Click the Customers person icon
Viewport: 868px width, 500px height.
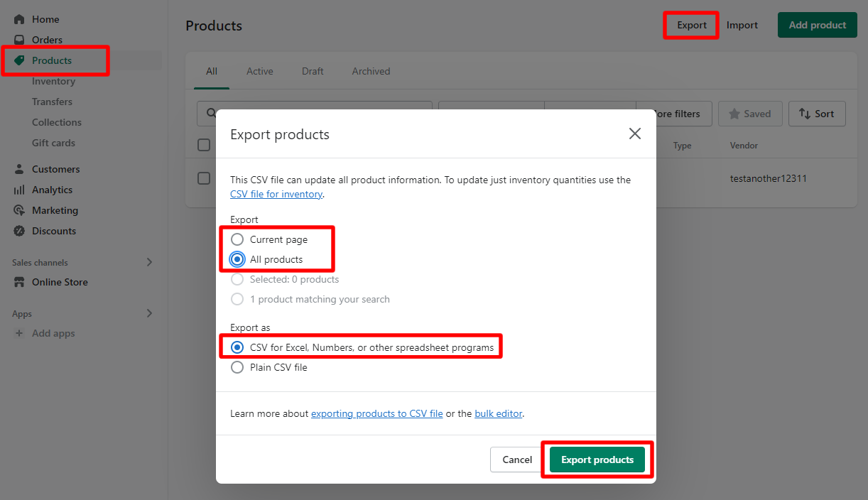click(x=19, y=169)
